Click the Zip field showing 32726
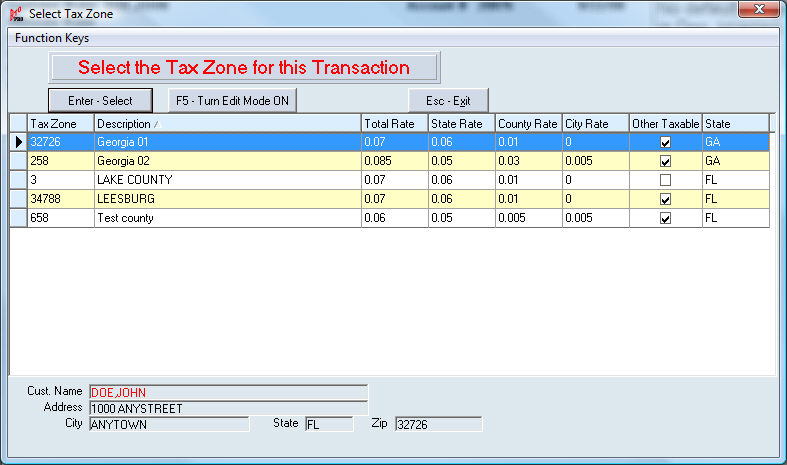 point(438,424)
